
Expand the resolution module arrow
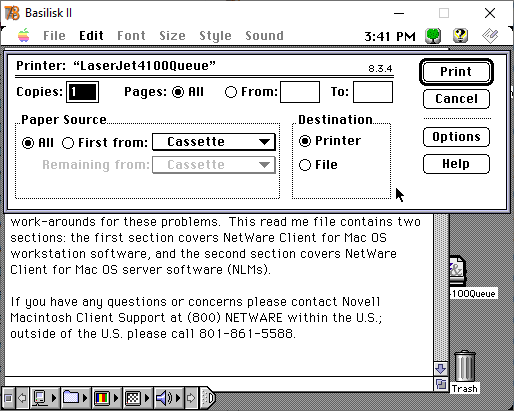click(x=147, y=398)
